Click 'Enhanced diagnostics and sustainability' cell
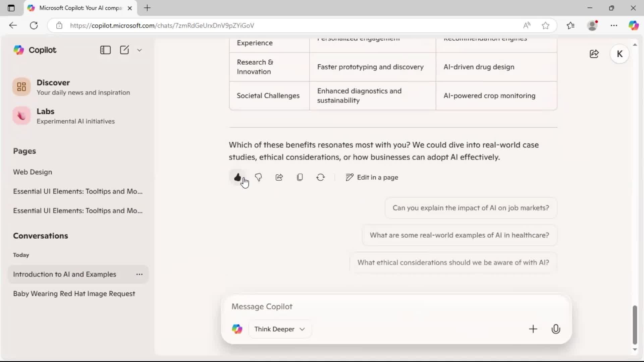 coord(372,96)
